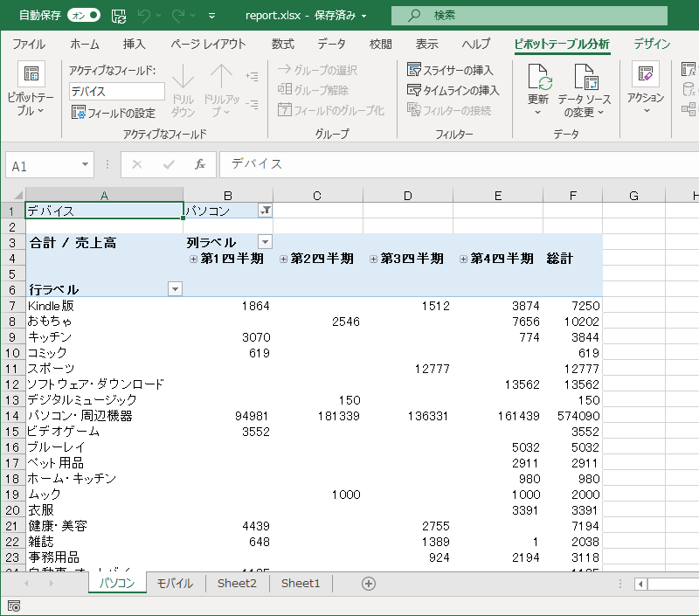Add a new sheet with plus button
This screenshot has height=616, width=699.
[x=369, y=584]
